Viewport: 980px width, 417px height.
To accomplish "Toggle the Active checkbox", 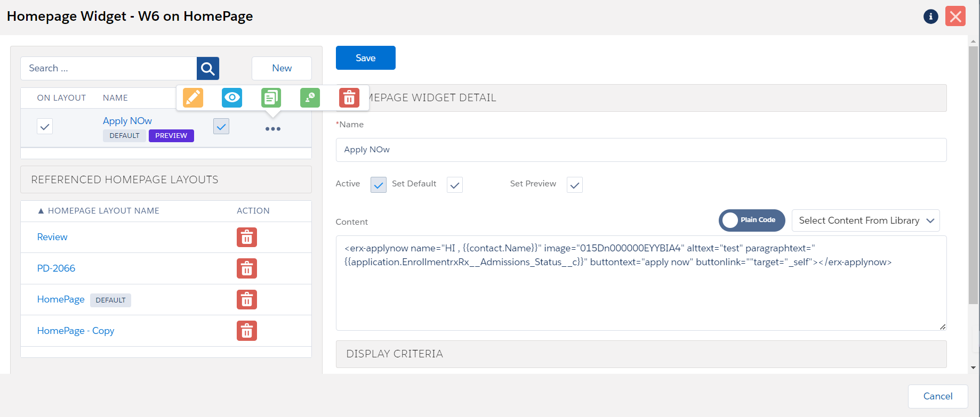I will click(x=379, y=185).
